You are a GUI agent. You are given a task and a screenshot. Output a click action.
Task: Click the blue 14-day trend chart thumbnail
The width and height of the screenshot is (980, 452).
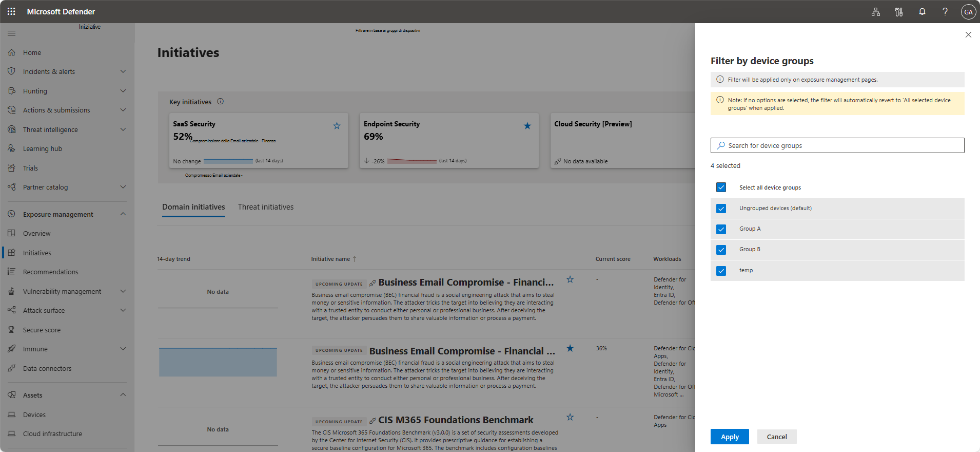tap(218, 362)
